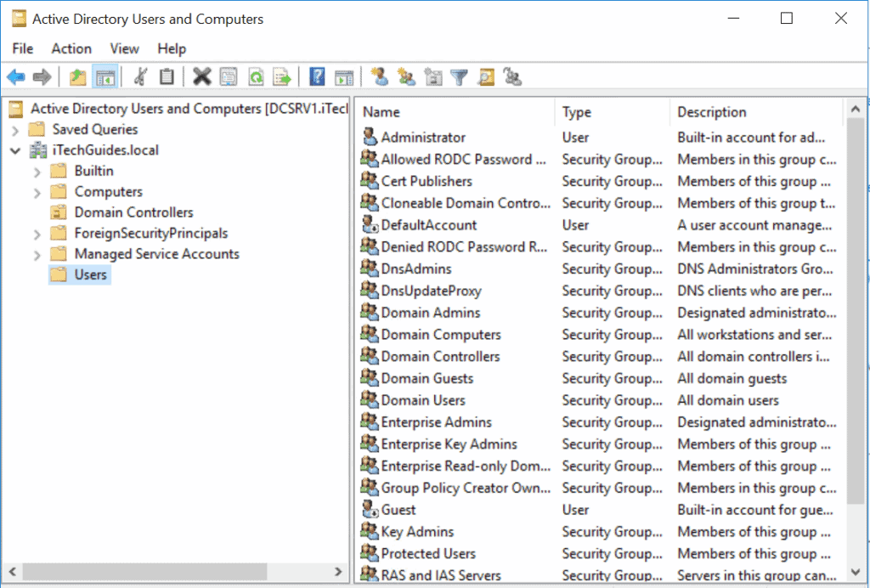Create a new group with toolbar icon

[x=407, y=77]
